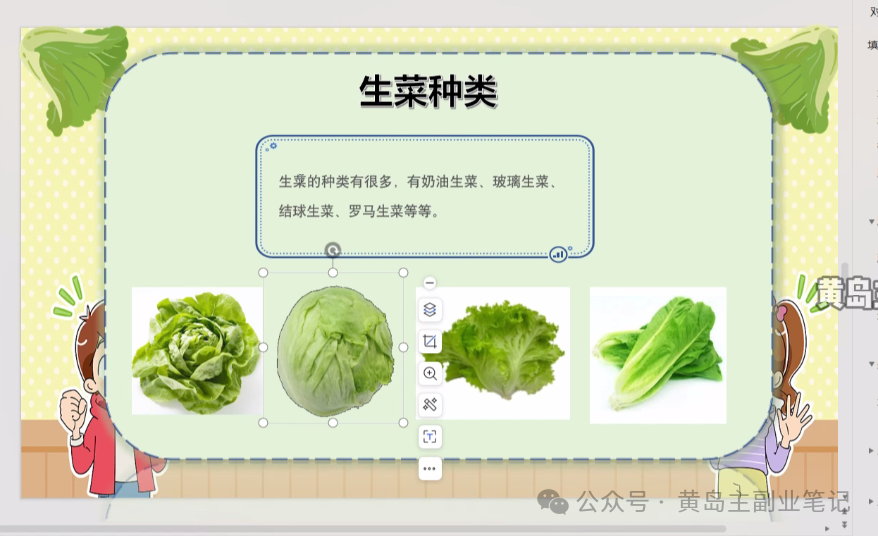Screen dimensions: 878x536
Task: Click the right-middle resize handle of selected lettuce
Action: coord(403,347)
